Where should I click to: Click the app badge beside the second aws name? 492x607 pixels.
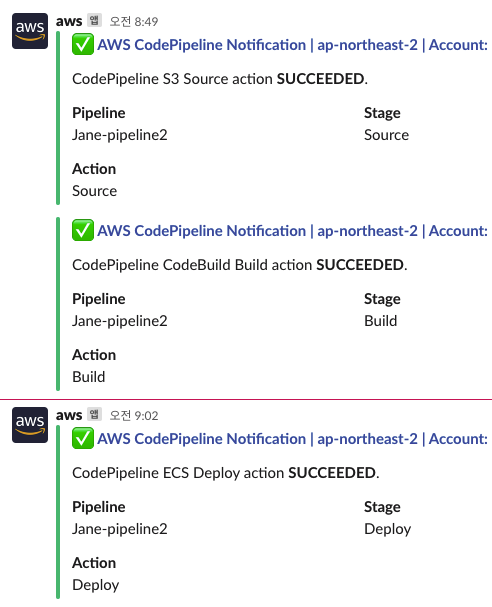(x=94, y=414)
